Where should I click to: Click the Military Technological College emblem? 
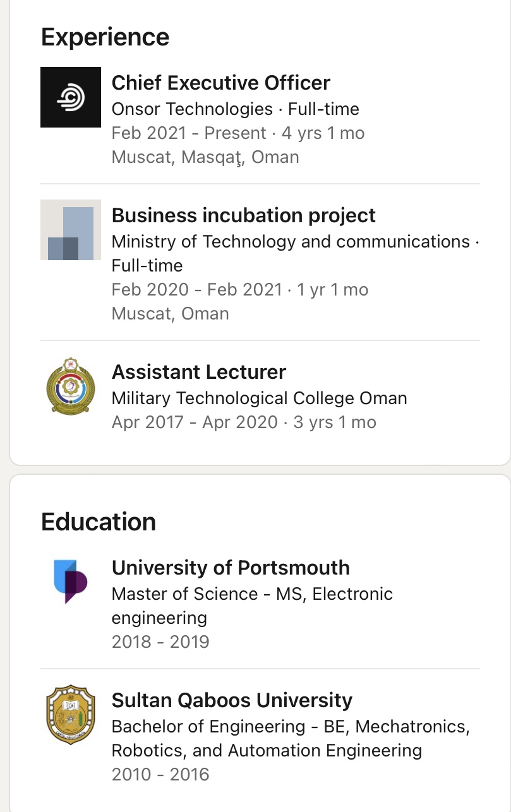tap(71, 386)
